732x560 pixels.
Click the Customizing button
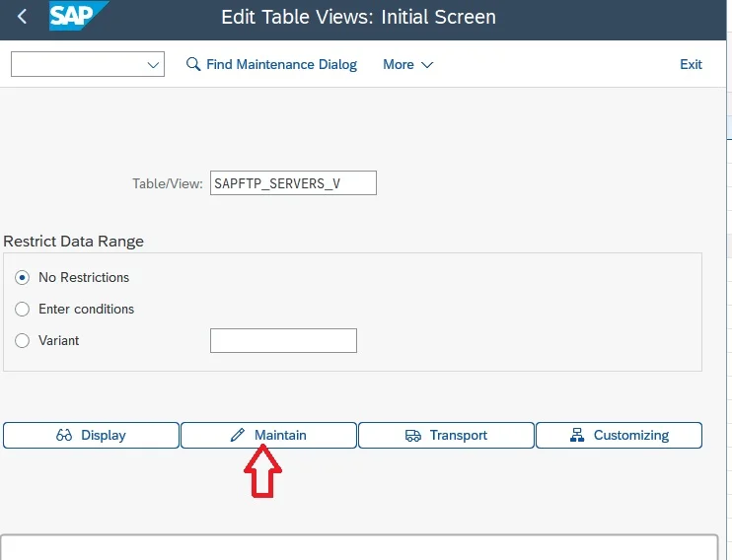pos(619,436)
